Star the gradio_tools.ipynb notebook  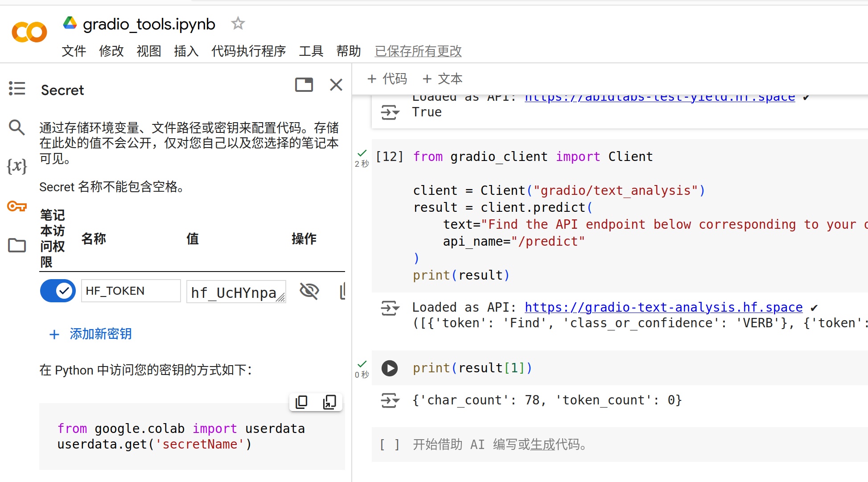click(x=238, y=23)
